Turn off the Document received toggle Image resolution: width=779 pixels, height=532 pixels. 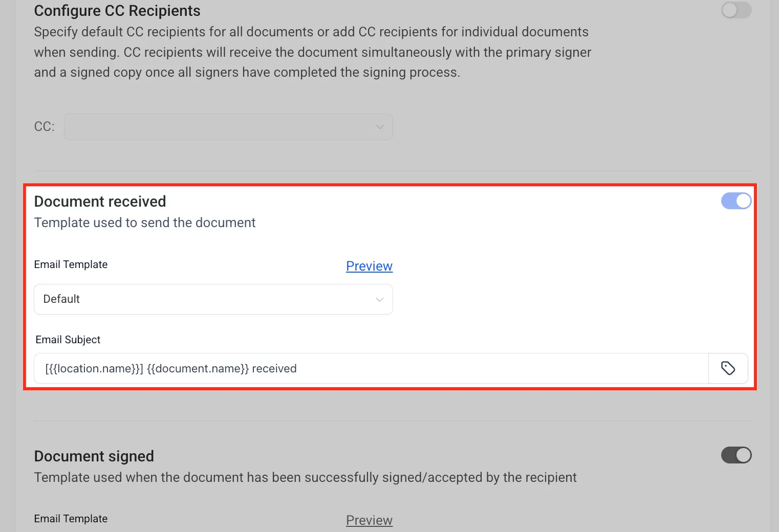click(x=736, y=201)
